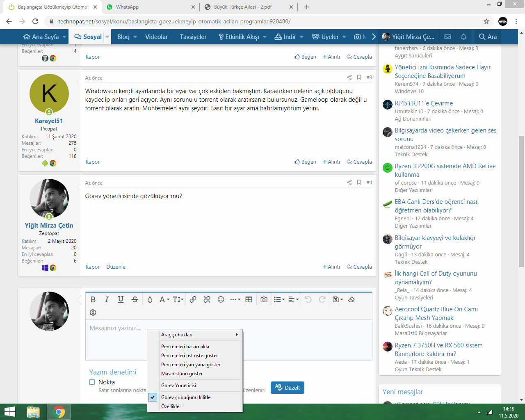This screenshot has width=525, height=420.
Task: Toggle bold formatting in editor
Action: tap(93, 299)
